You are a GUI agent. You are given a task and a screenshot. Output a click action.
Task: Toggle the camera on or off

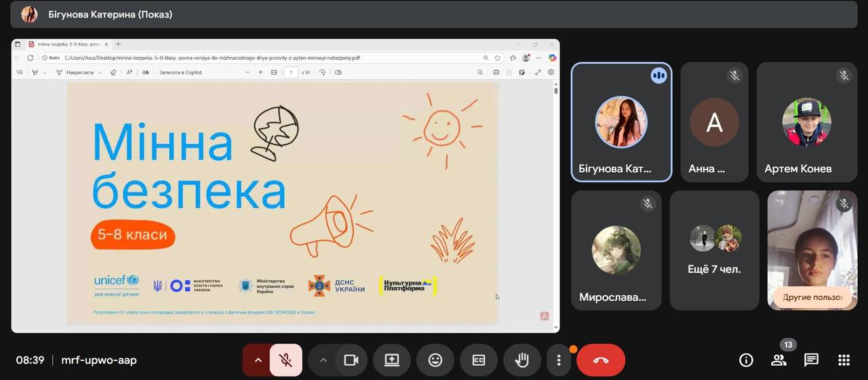coord(351,360)
